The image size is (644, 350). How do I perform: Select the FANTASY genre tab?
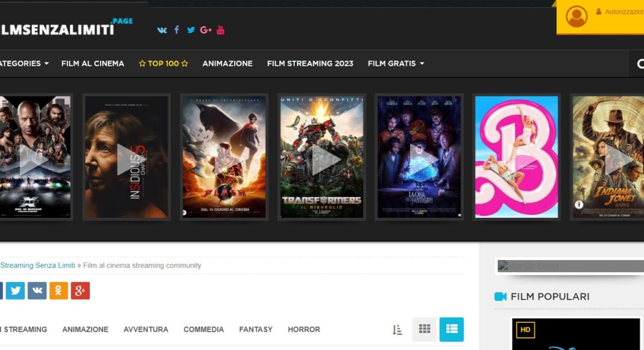[x=256, y=329]
